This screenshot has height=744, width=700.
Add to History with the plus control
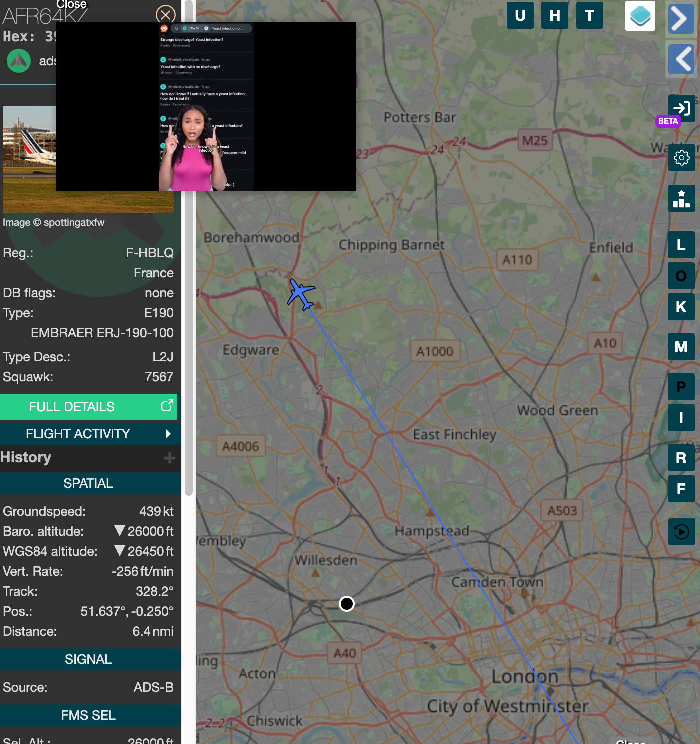tap(170, 457)
